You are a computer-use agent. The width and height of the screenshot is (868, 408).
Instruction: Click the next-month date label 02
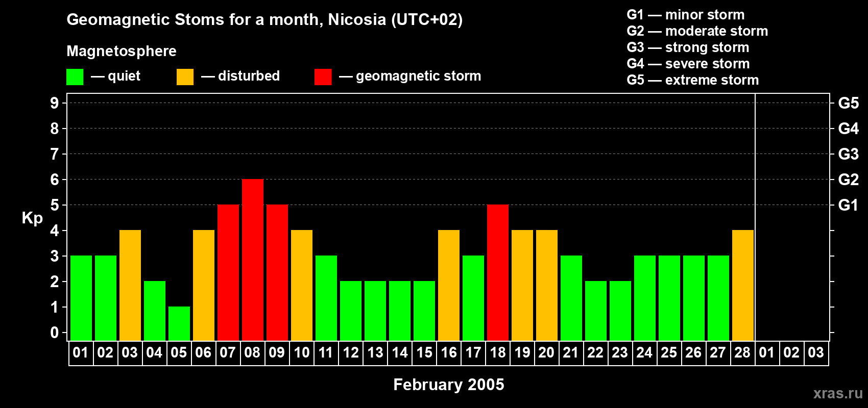[x=791, y=353]
